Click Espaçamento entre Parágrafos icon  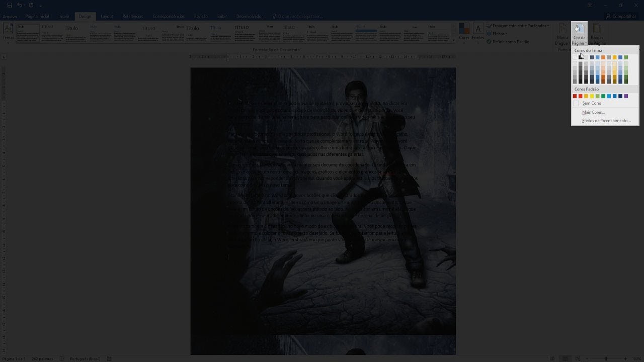(x=489, y=26)
